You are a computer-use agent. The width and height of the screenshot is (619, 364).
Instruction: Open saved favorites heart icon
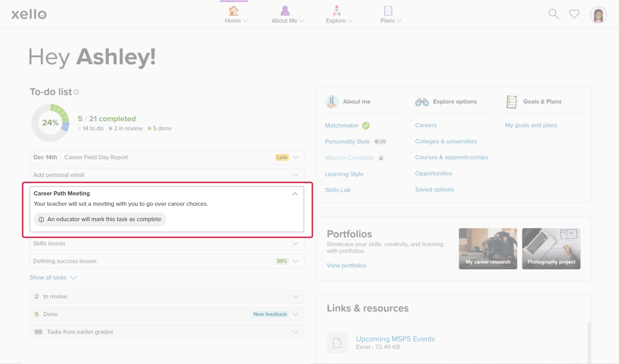[574, 14]
